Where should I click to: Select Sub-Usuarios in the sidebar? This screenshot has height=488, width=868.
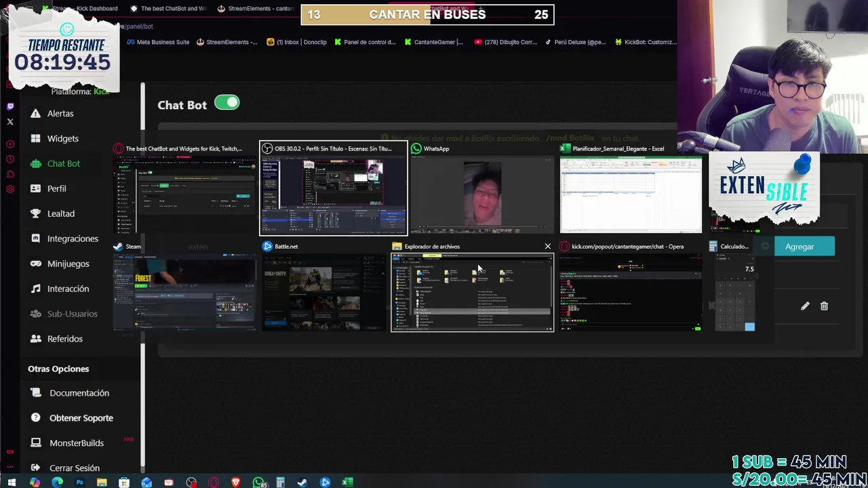(64, 314)
